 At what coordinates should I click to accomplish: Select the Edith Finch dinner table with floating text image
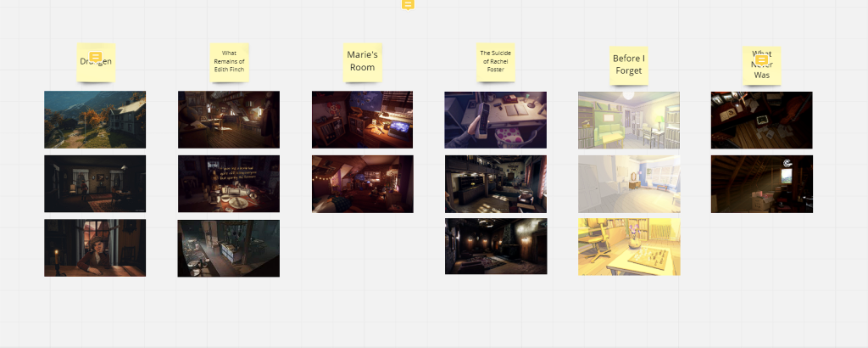229,183
